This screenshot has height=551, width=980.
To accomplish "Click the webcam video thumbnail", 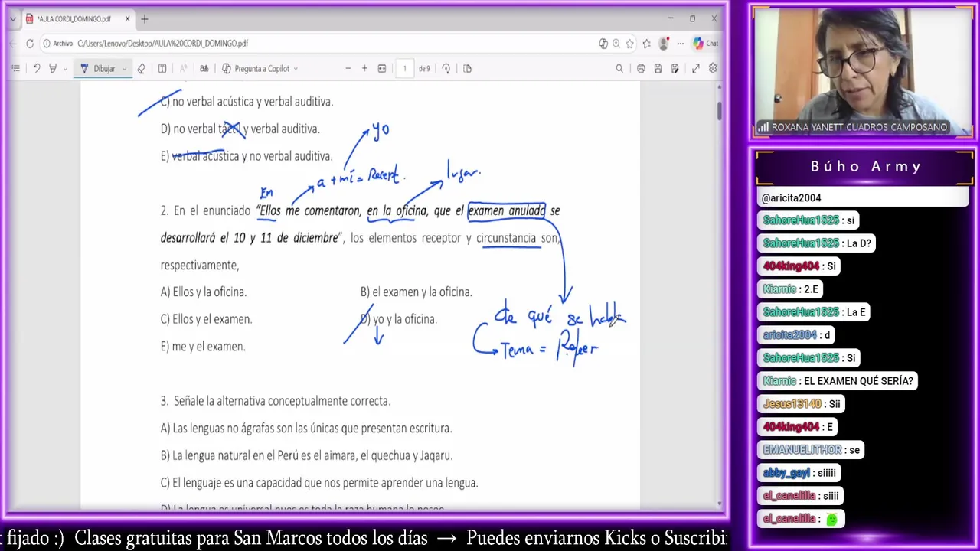I will point(863,73).
